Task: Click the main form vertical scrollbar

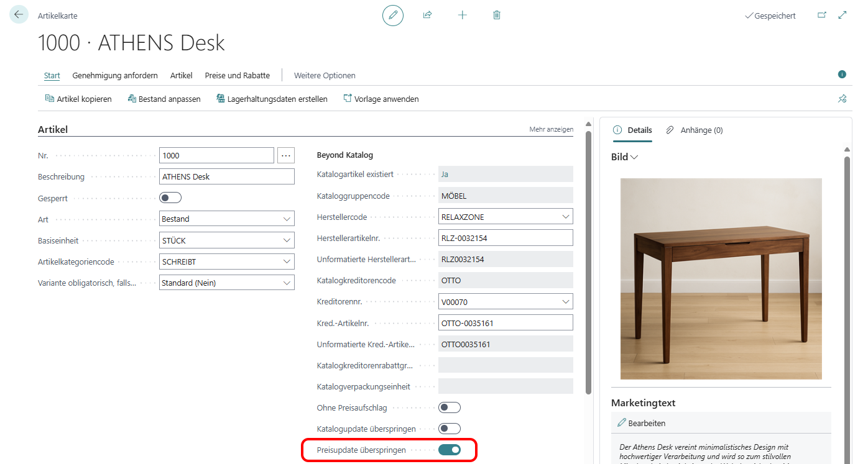Action: [588, 261]
